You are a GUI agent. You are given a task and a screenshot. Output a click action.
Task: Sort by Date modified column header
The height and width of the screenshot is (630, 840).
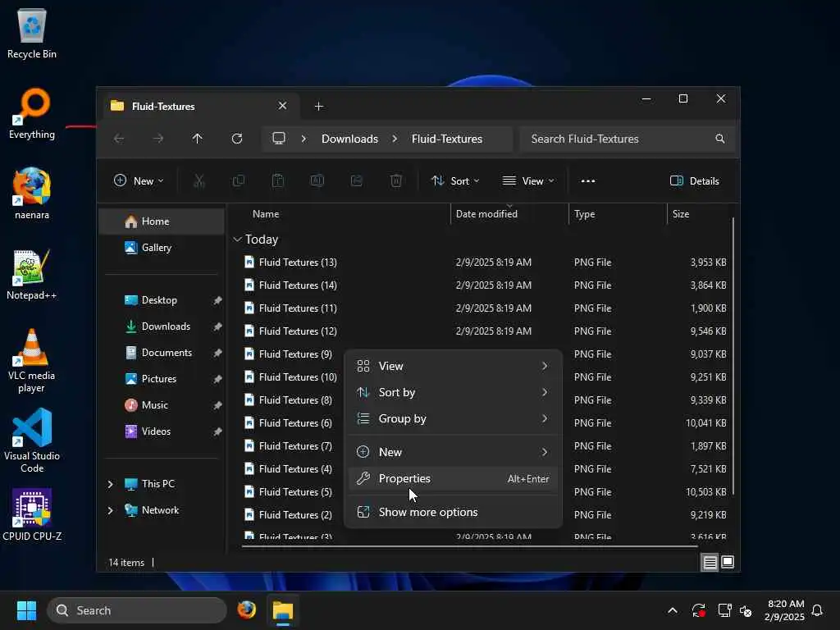[x=509, y=214]
